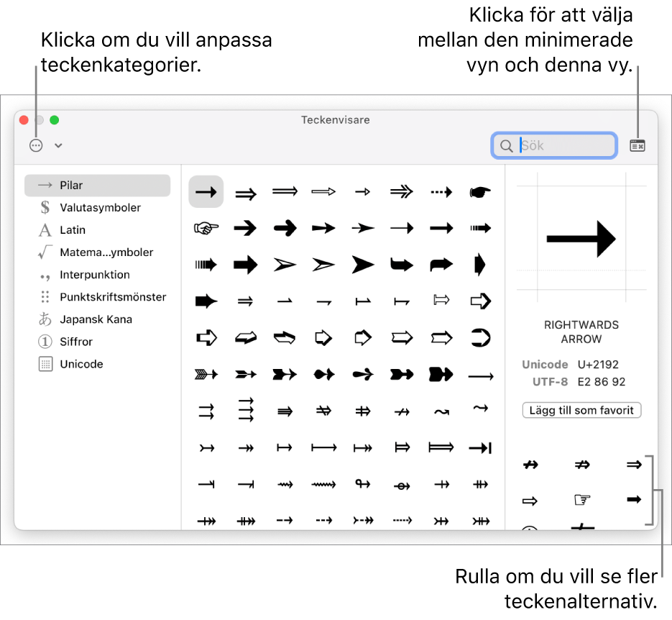Select the rightwards two-headed arrow

click(246, 448)
